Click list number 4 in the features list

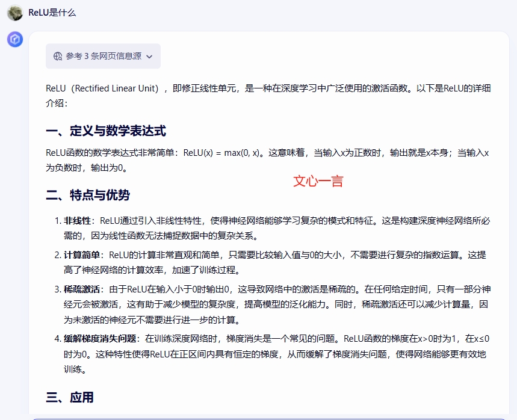(58, 338)
